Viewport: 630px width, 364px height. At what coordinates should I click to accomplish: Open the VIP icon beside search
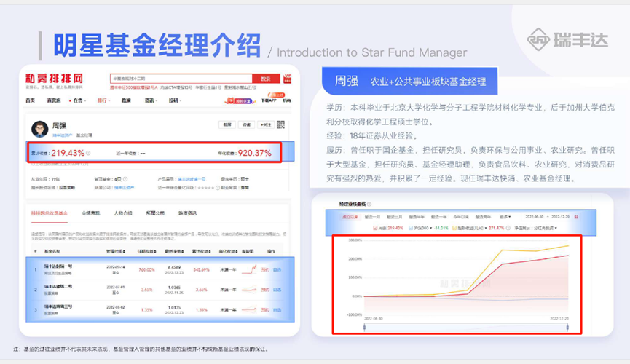[x=287, y=79]
